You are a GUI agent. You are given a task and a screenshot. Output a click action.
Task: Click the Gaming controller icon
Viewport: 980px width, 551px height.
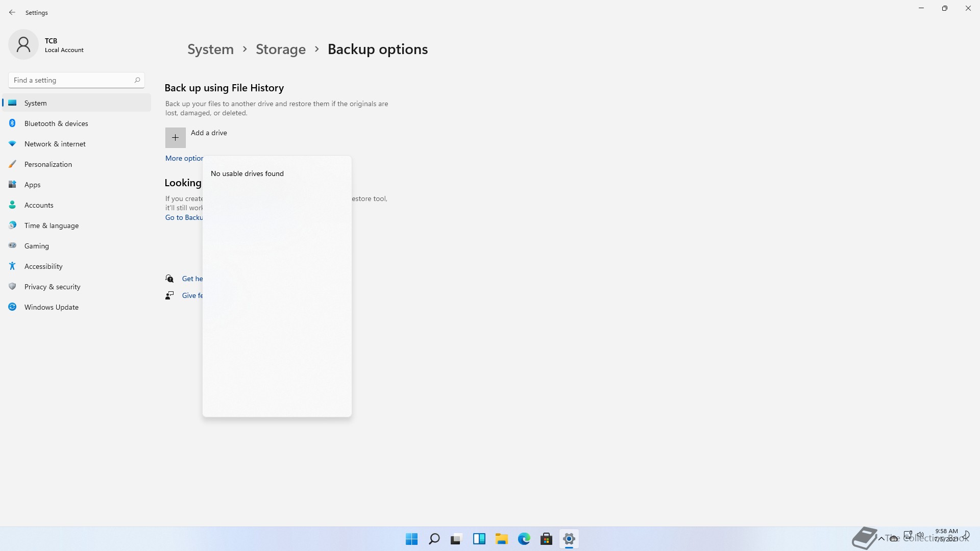pyautogui.click(x=12, y=246)
